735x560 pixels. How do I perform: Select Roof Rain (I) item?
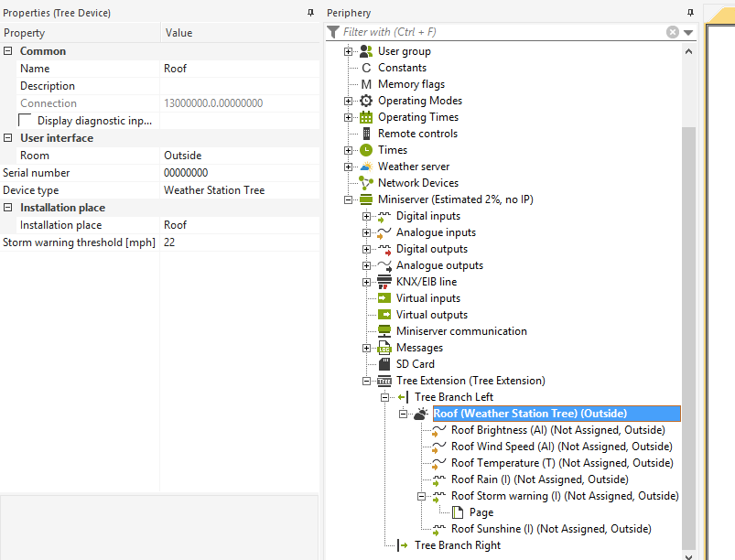point(539,479)
